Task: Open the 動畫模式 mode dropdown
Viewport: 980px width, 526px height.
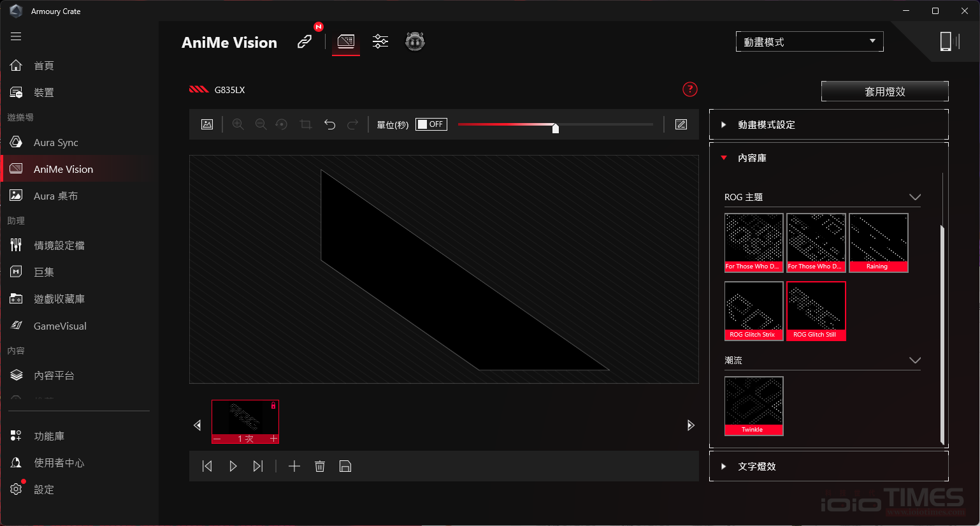Action: pyautogui.click(x=809, y=41)
